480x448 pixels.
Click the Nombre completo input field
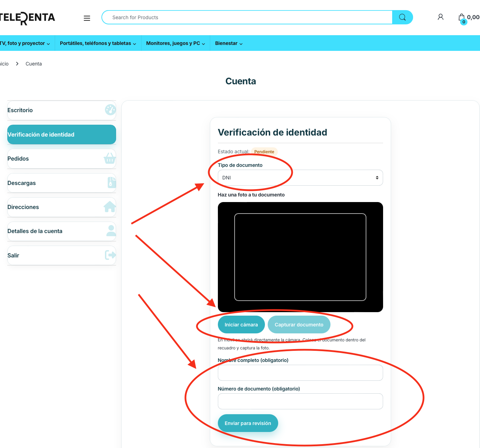[300, 373]
